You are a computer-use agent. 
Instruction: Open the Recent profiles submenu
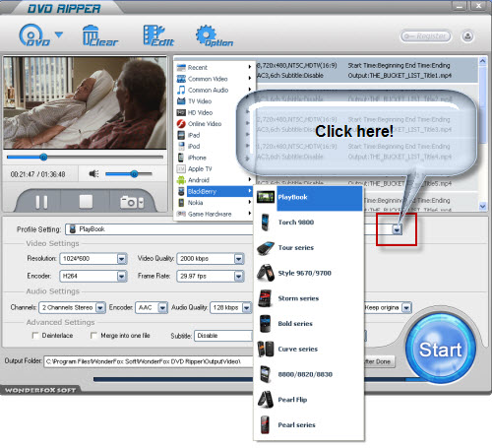pos(214,67)
